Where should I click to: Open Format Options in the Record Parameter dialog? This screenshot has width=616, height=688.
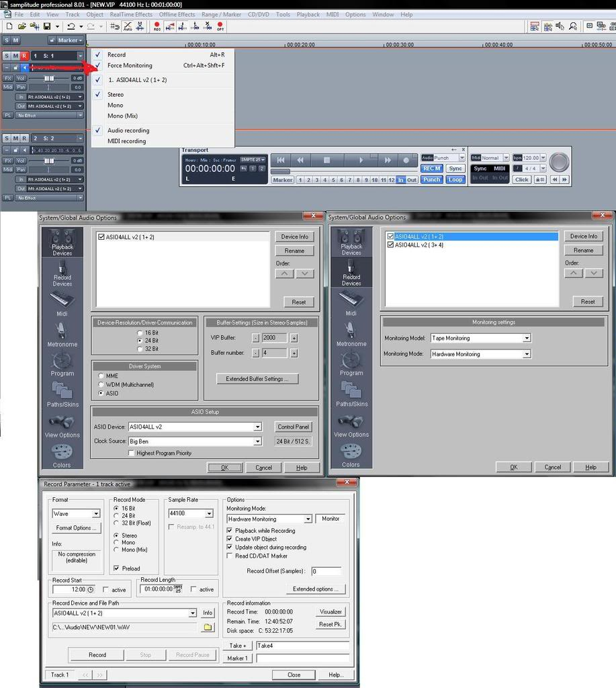point(76,528)
